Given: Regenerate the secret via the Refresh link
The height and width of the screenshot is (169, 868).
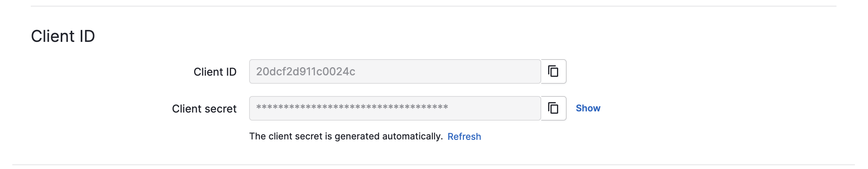Looking at the screenshot, I should pyautogui.click(x=464, y=136).
